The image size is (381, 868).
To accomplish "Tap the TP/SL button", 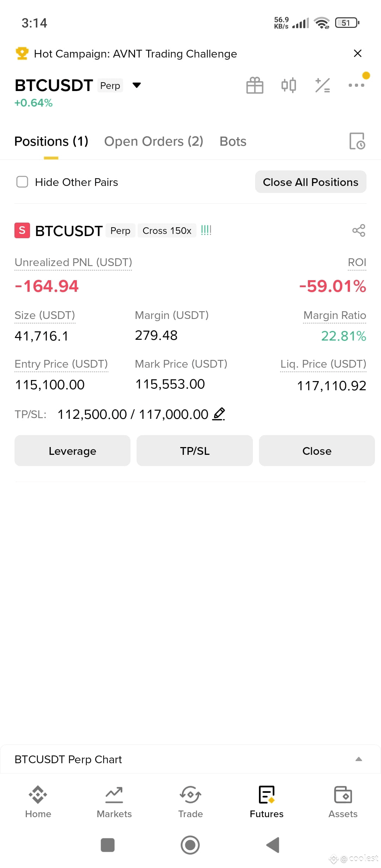I will (195, 451).
